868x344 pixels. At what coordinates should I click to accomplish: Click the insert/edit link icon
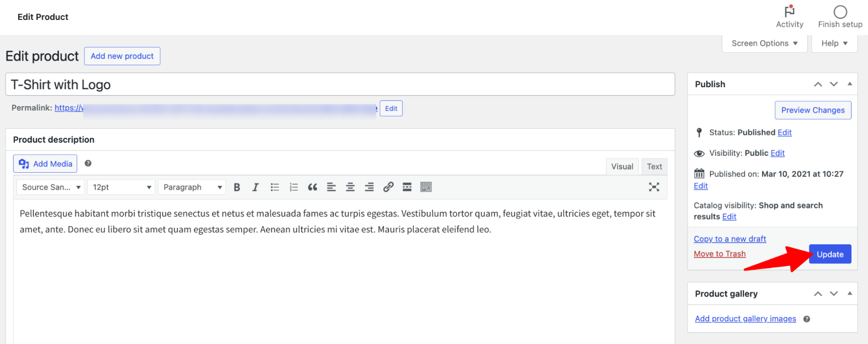[388, 187]
